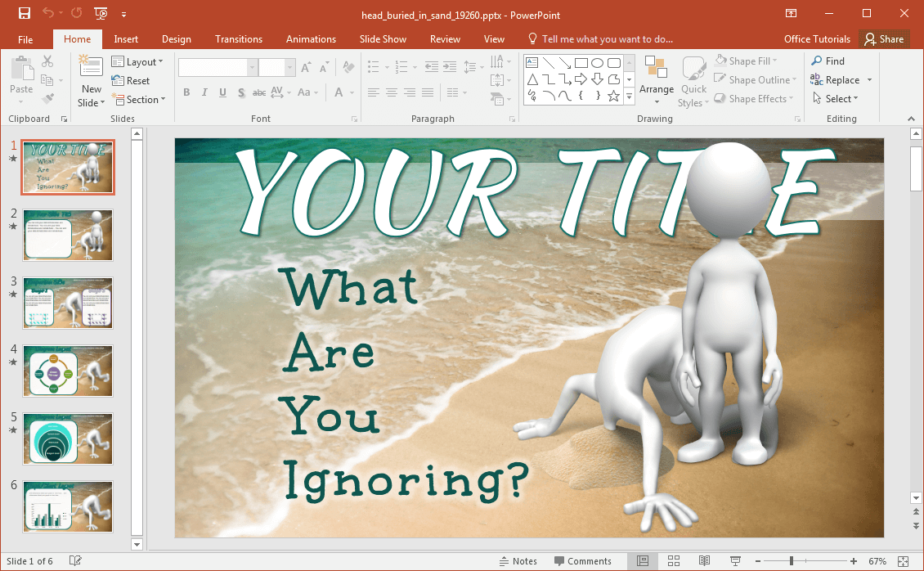The image size is (924, 571).
Task: Toggle Italic text formatting
Action: pos(204,92)
